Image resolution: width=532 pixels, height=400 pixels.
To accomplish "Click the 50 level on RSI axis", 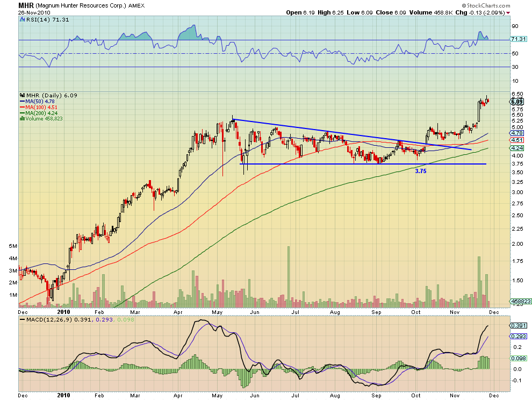I will point(515,54).
